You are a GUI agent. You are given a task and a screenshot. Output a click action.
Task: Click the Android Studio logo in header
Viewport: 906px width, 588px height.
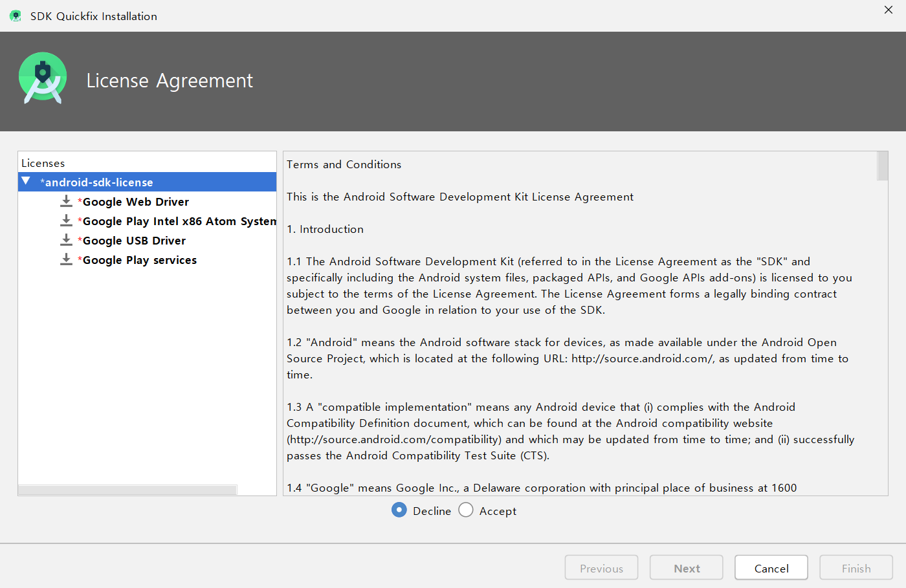43,78
